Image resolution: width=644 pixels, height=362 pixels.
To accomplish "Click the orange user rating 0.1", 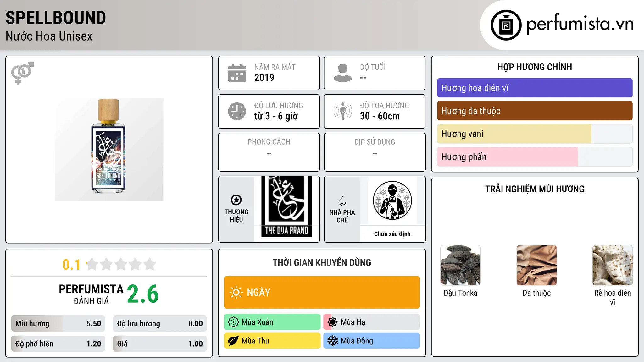I will click(x=71, y=265).
